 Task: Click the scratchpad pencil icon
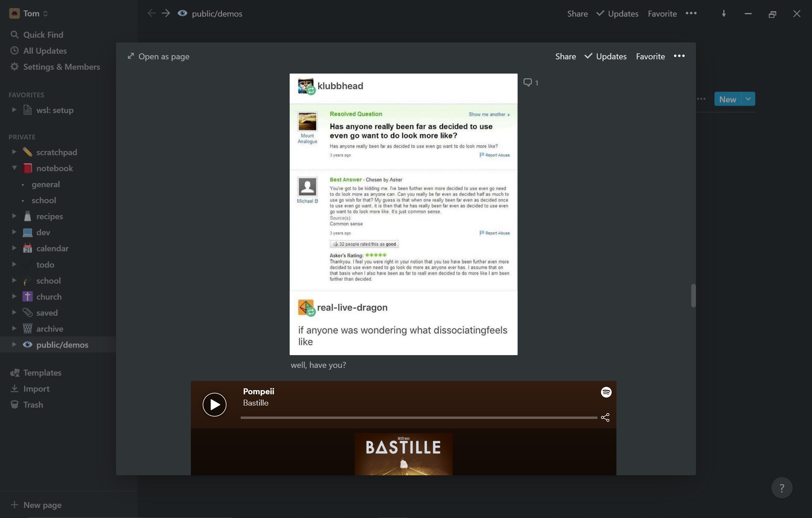(27, 152)
